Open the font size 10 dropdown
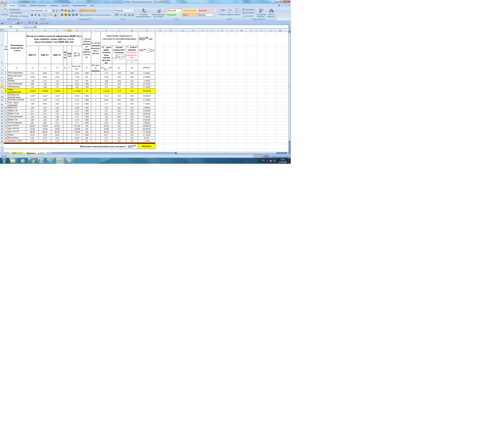Viewport: 504px width, 422px height. click(x=50, y=11)
